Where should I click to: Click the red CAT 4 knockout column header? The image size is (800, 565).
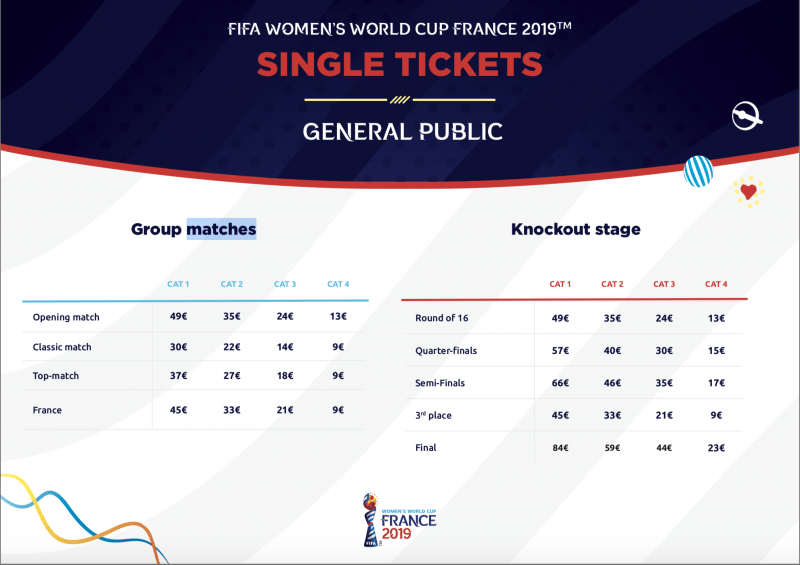coord(715,284)
